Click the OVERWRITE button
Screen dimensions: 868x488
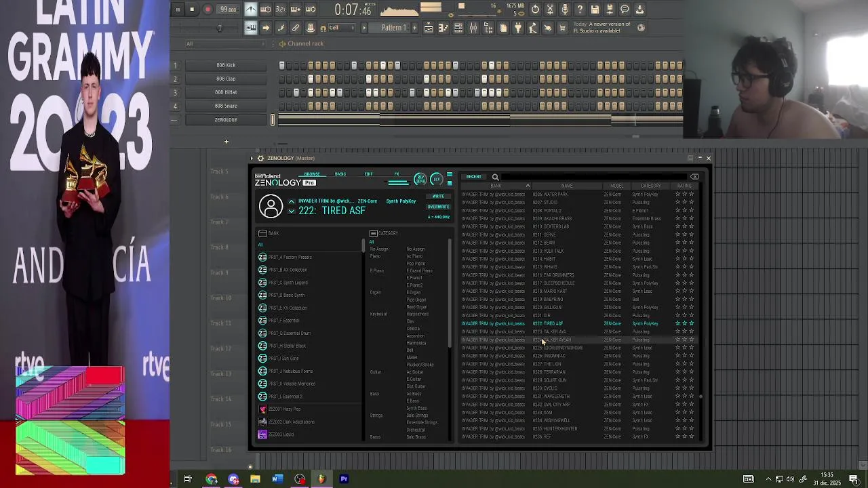coord(438,207)
